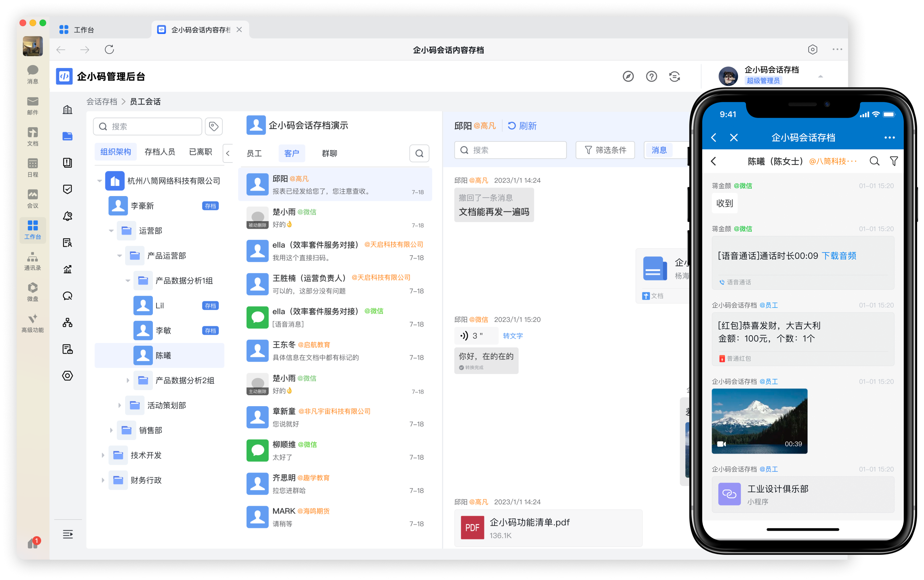The width and height of the screenshot is (924, 580).
Task: Open the account dropdown arrow next to 超级管理员
Action: (820, 77)
